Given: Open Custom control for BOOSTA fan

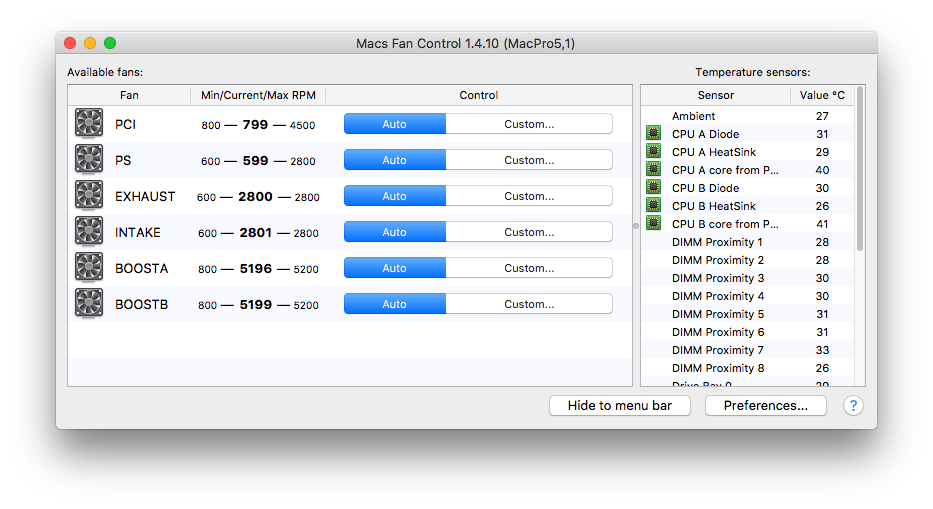Looking at the screenshot, I should [x=529, y=268].
